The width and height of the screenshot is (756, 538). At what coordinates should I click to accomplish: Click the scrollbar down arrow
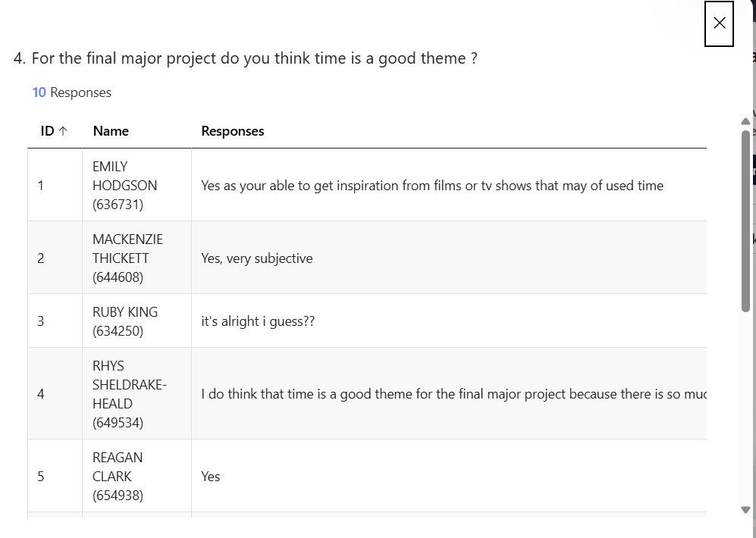745,509
